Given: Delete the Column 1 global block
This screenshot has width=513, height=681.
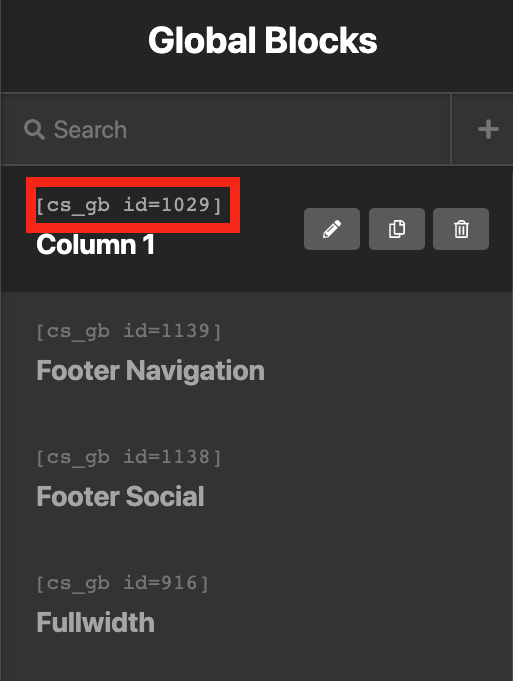Looking at the screenshot, I should pyautogui.click(x=461, y=229).
